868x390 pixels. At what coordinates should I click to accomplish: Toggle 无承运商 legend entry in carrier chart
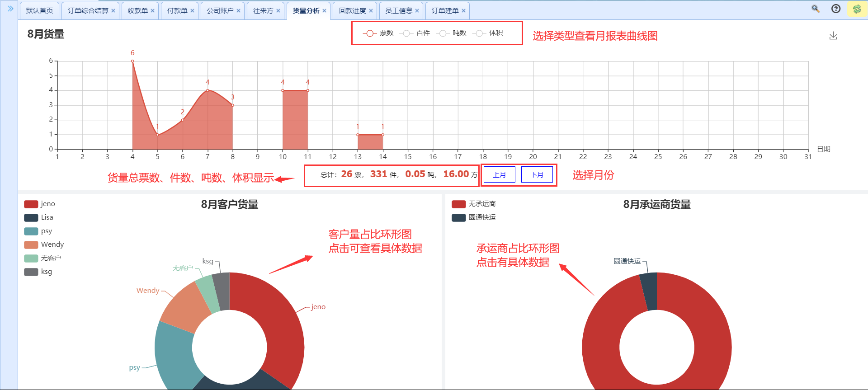click(x=474, y=204)
